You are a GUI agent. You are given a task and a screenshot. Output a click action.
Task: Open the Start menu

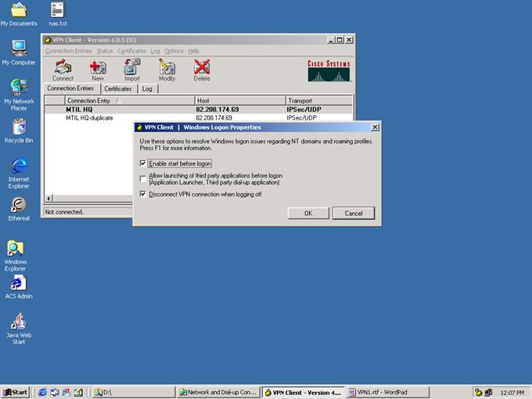pyautogui.click(x=16, y=392)
